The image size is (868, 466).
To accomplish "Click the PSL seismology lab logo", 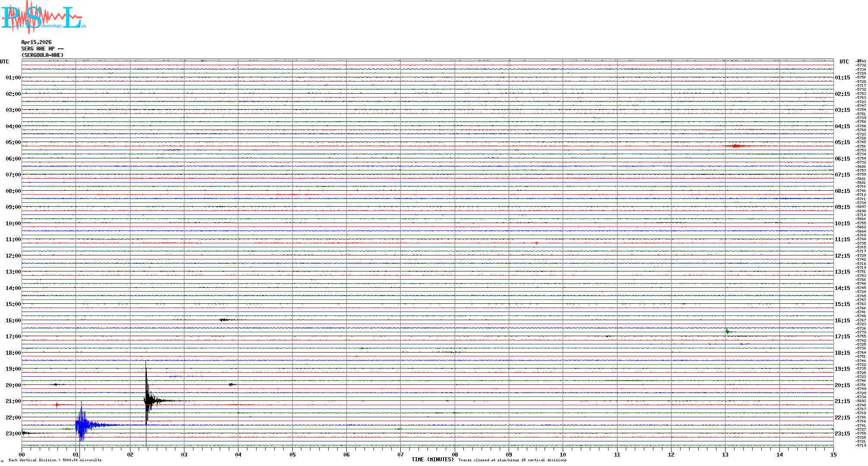I will [43, 17].
